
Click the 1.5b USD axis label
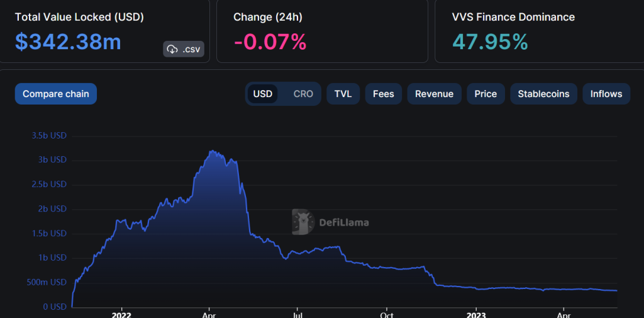pos(49,233)
